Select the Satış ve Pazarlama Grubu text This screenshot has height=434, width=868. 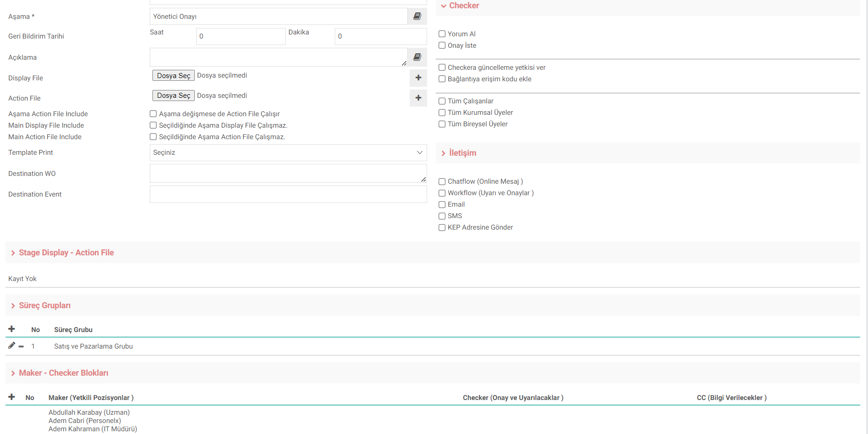coord(93,346)
